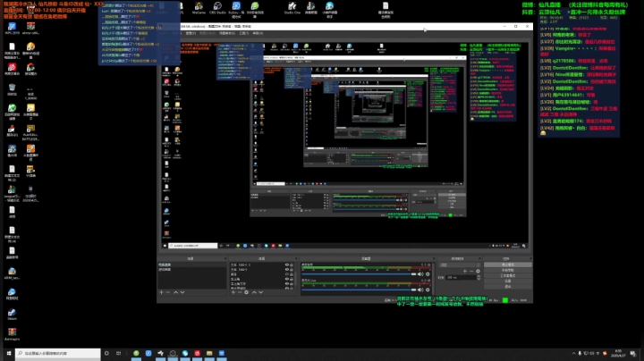Open Task View from the Windows taskbar
644x361 pixels.
118,353
